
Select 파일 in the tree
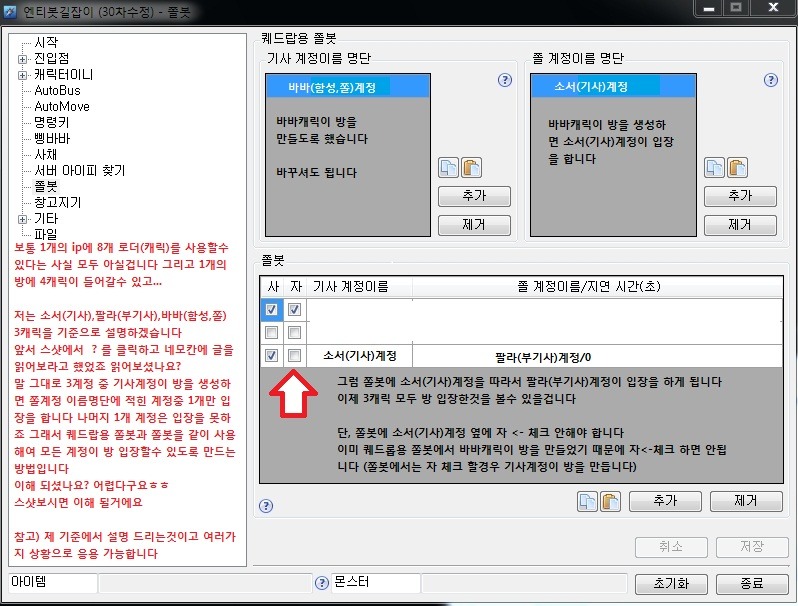[x=46, y=235]
